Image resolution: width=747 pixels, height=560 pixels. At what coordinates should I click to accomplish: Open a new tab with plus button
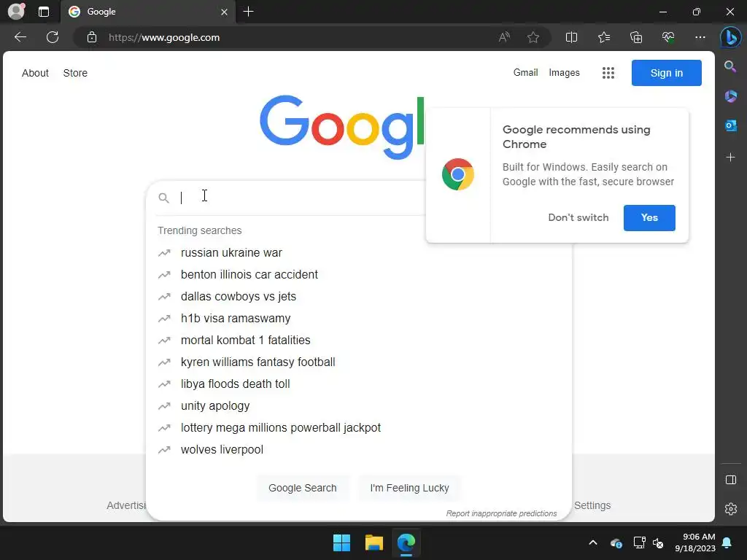point(248,12)
